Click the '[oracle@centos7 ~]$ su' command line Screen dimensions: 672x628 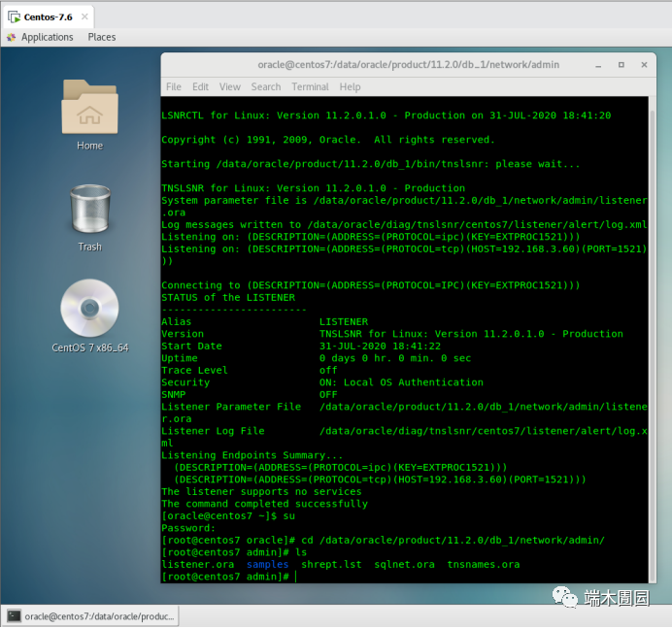pos(228,516)
